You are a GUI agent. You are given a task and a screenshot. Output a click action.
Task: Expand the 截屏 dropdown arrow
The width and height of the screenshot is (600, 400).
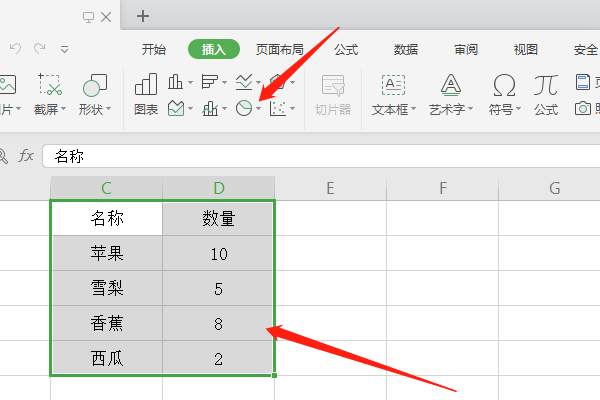(x=64, y=109)
